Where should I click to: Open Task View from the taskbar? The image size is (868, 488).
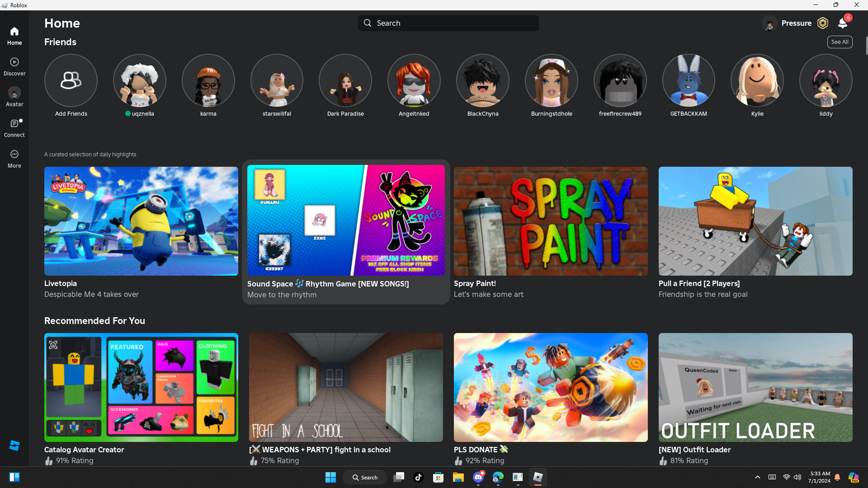coord(399,477)
